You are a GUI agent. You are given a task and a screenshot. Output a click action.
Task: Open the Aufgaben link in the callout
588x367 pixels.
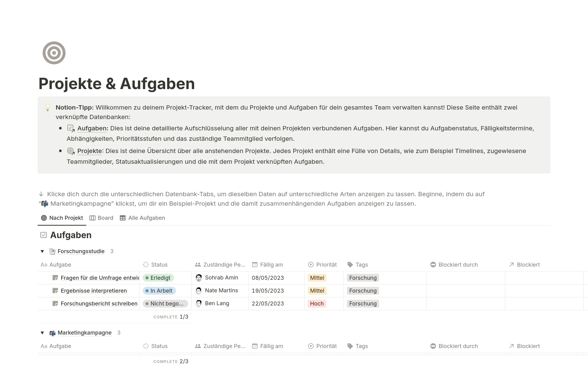[92, 128]
